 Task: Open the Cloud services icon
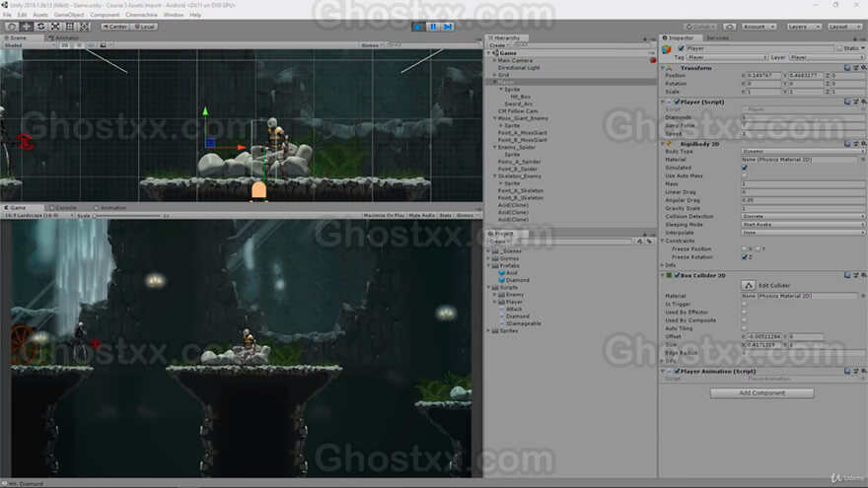pos(730,27)
